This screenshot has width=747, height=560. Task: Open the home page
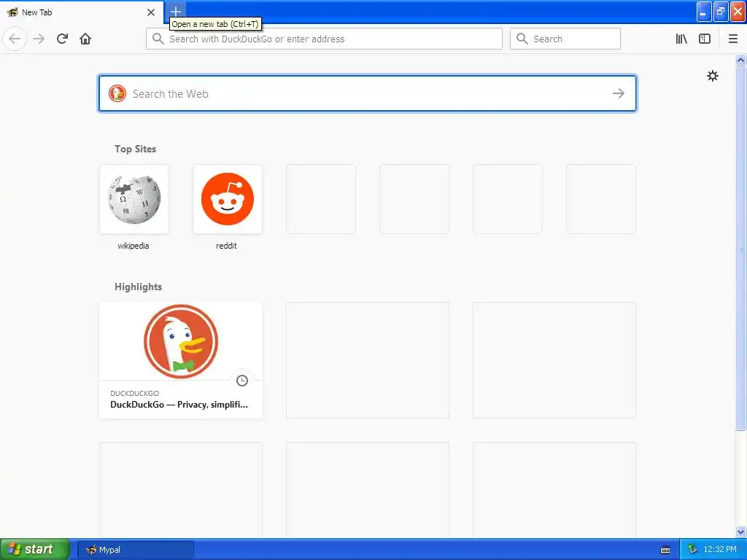pyautogui.click(x=85, y=39)
